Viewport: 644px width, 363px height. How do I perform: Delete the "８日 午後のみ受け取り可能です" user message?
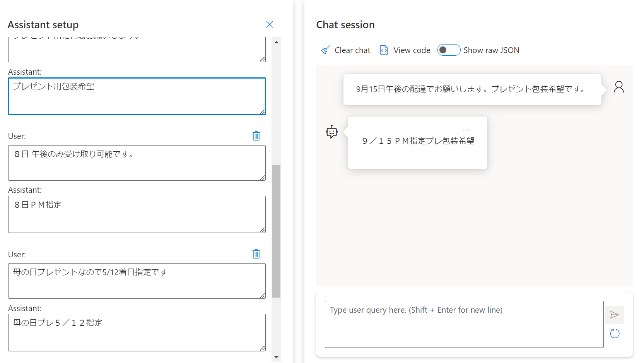coord(256,136)
